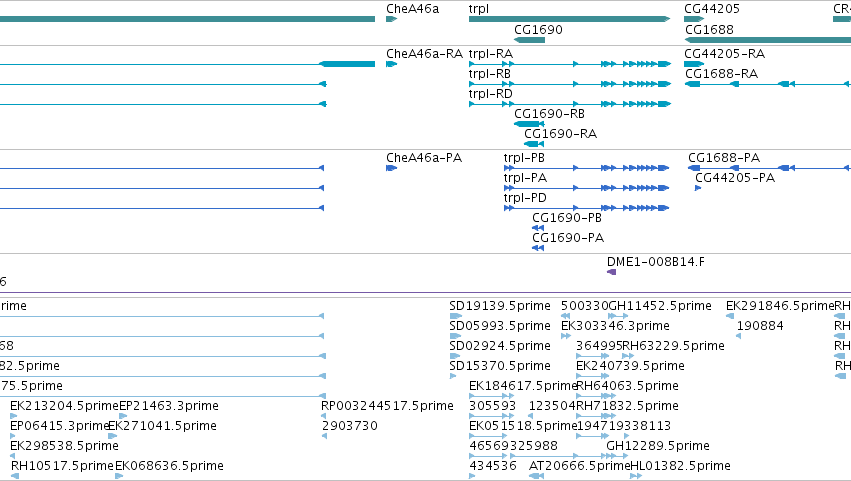Select the CG1690 gene label

click(538, 30)
